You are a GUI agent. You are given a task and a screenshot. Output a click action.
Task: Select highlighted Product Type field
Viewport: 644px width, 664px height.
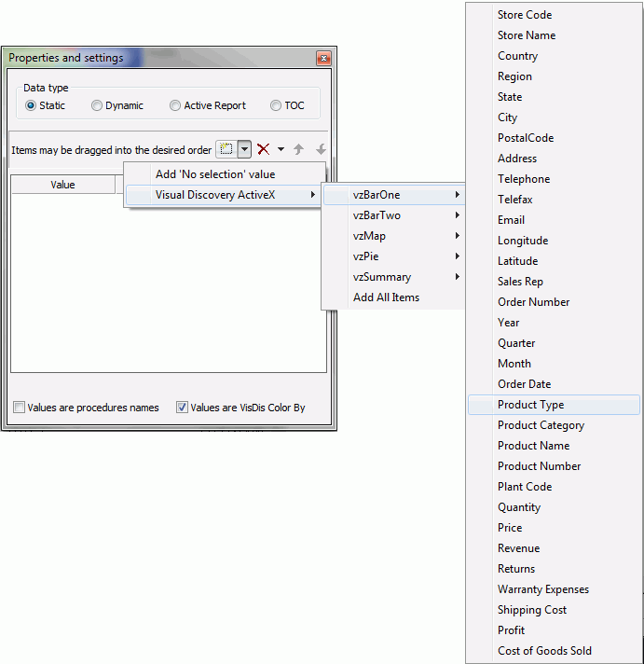coord(554,405)
